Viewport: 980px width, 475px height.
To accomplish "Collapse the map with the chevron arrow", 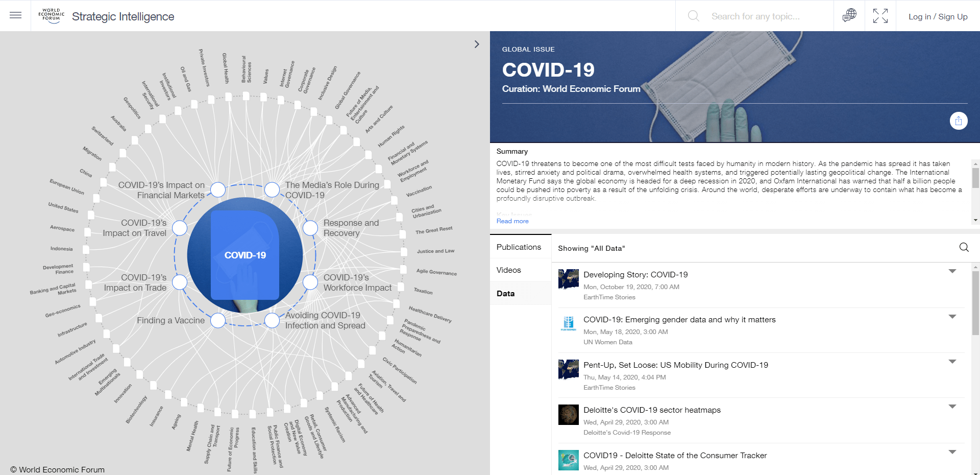I will click(477, 44).
